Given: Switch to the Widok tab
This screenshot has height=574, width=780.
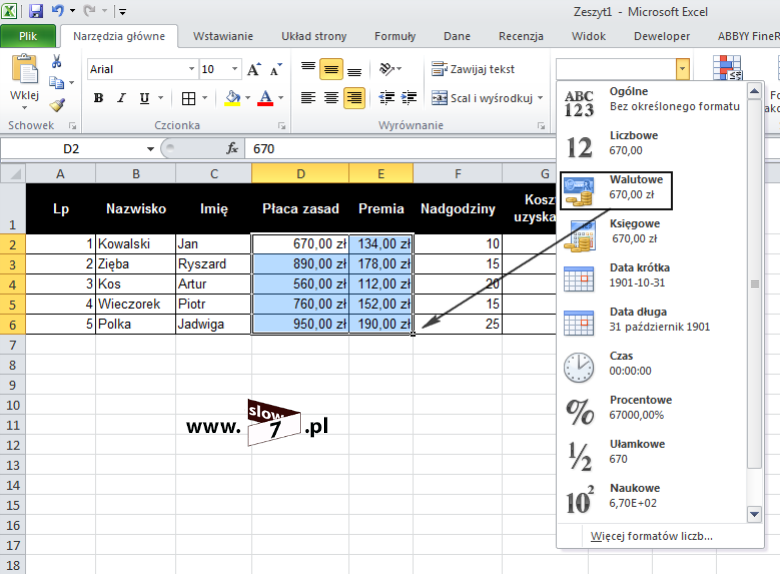Looking at the screenshot, I should pyautogui.click(x=588, y=36).
